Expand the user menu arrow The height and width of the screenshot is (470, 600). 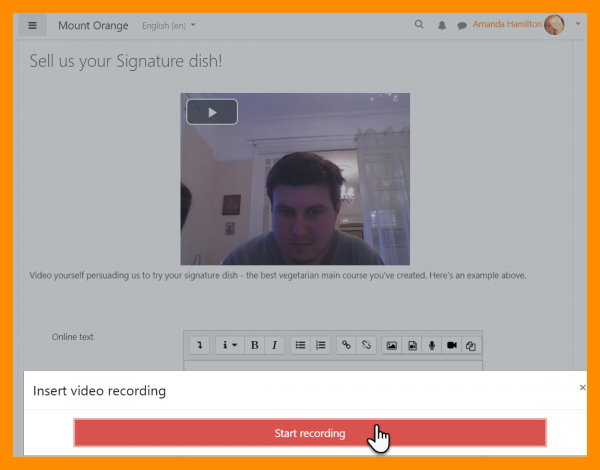point(578,24)
